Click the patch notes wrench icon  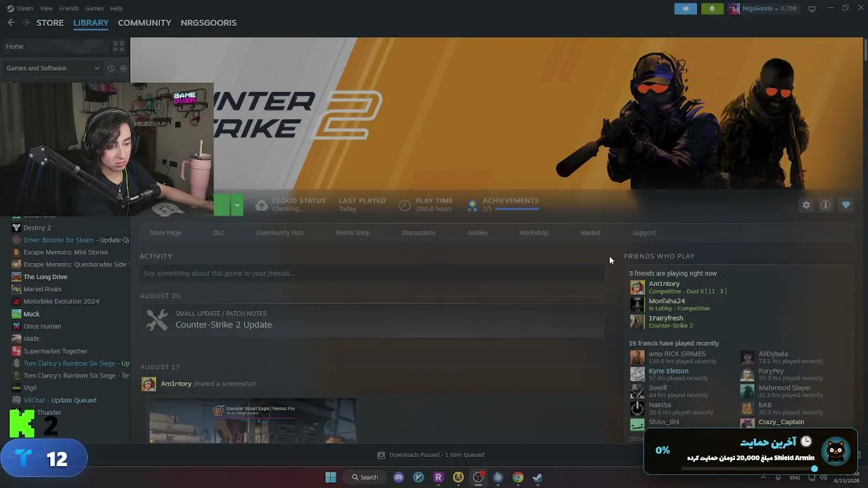tap(157, 319)
